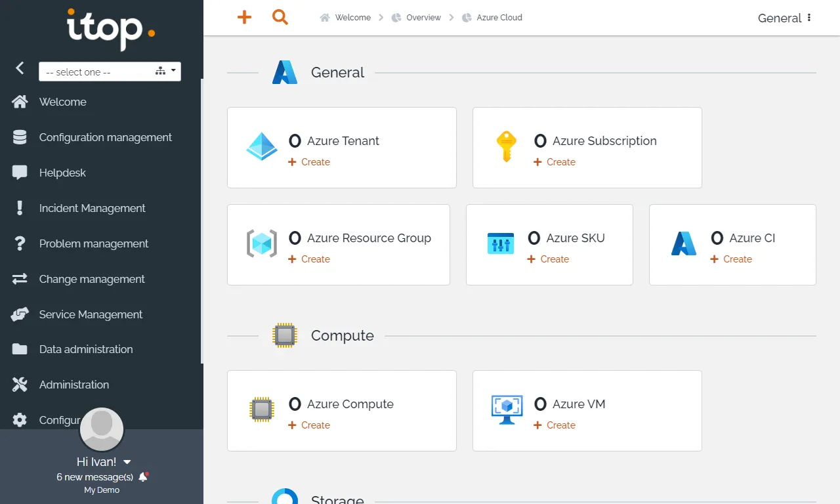This screenshot has height=504, width=840.
Task: Create a new Azure Resource Group
Action: (309, 259)
